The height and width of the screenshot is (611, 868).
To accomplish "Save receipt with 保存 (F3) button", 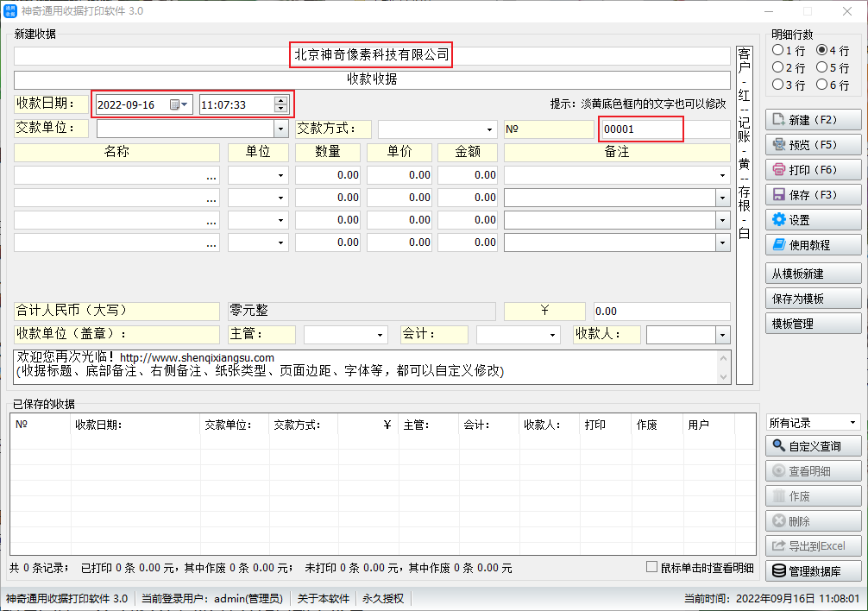I will click(x=813, y=195).
